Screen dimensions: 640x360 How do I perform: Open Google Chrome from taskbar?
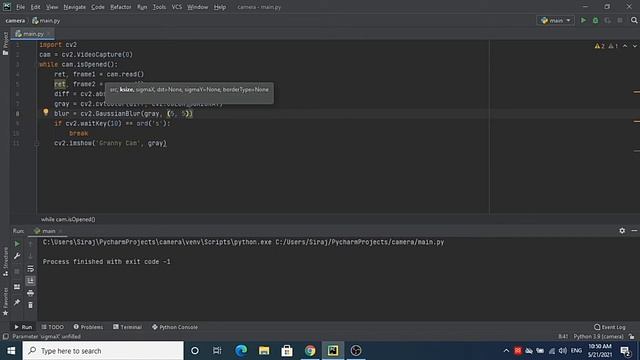(x=310, y=351)
